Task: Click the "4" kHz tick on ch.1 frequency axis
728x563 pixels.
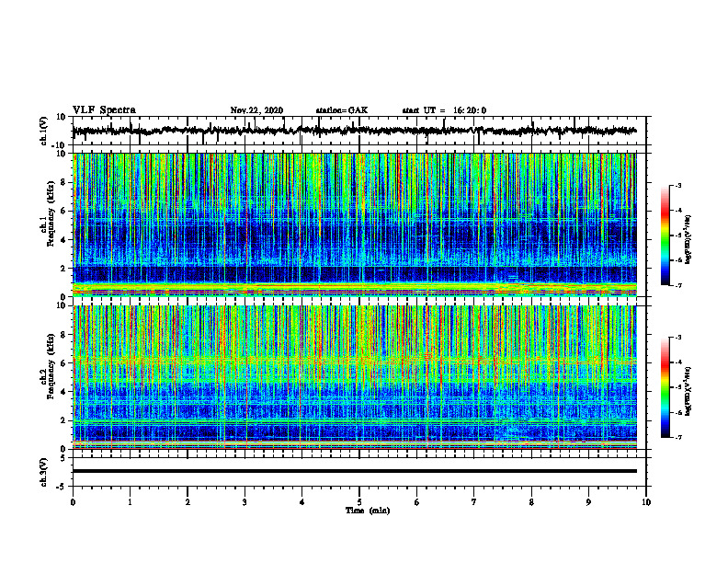Action: pos(63,240)
